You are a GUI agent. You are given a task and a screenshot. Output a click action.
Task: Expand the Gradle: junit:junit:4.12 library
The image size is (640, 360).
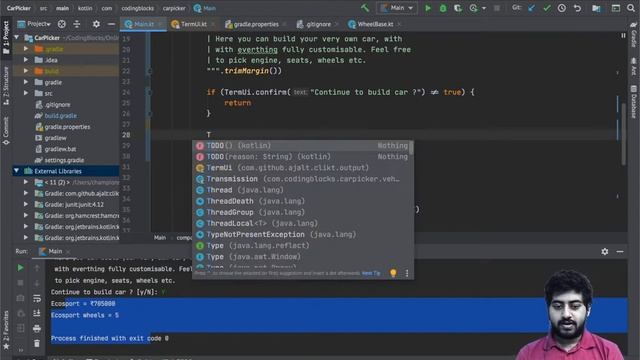pyautogui.click(x=26, y=204)
